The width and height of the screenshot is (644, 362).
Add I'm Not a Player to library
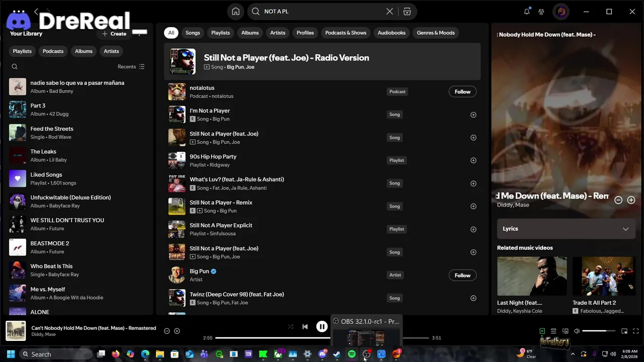point(473,115)
